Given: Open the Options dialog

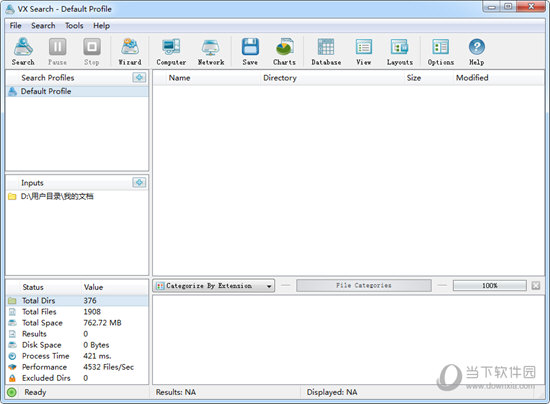Looking at the screenshot, I should [441, 52].
